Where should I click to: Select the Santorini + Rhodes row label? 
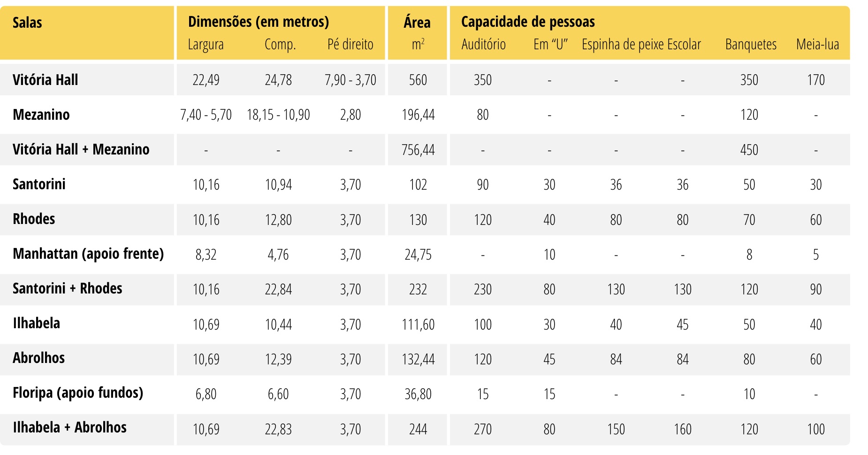tap(67, 288)
